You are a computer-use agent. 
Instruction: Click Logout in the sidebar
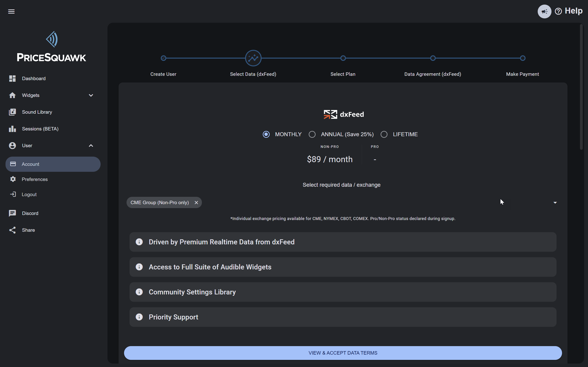tap(29, 195)
